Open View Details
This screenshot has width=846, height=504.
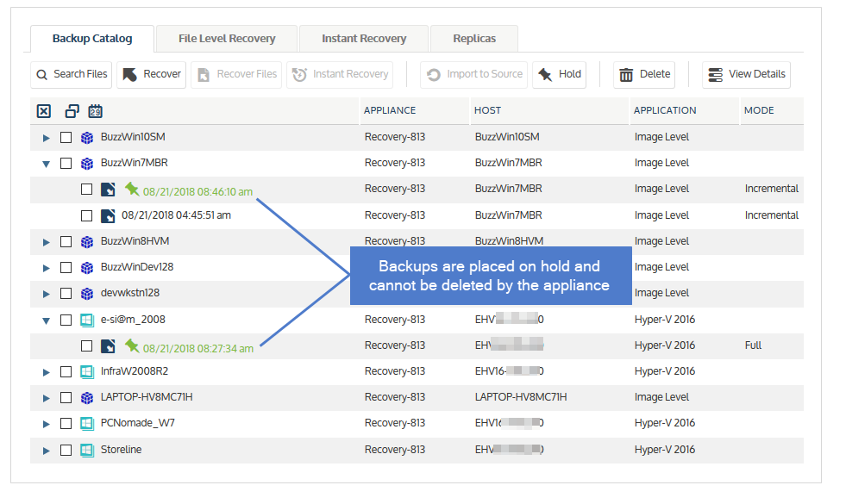point(746,74)
